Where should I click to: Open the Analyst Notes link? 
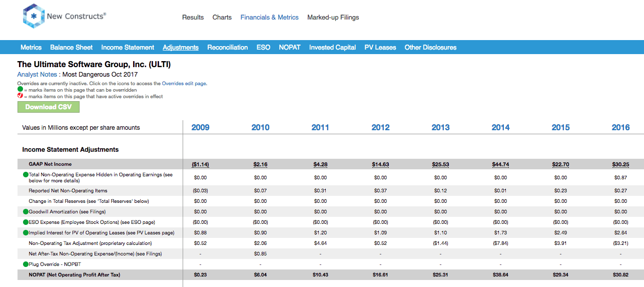tap(37, 75)
